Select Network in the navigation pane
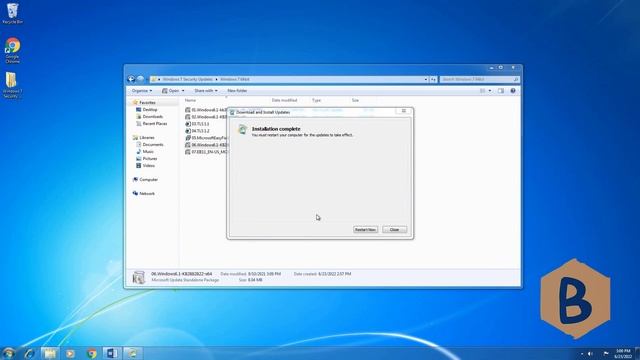Screen dimensions: 640x360 147,193
